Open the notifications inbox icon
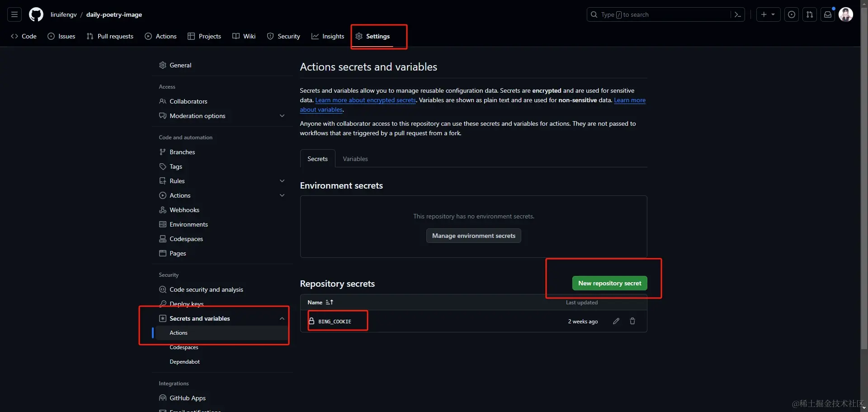 click(828, 14)
